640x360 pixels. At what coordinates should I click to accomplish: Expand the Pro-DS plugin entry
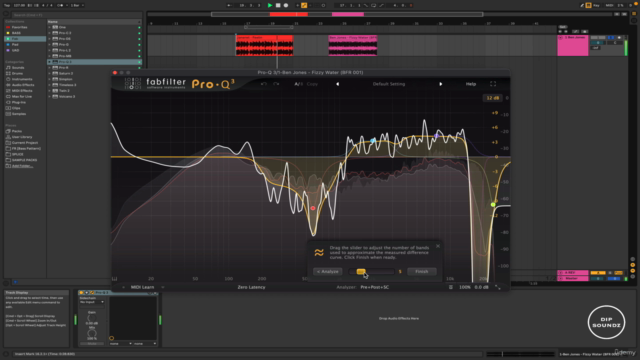pyautogui.click(x=49, y=38)
